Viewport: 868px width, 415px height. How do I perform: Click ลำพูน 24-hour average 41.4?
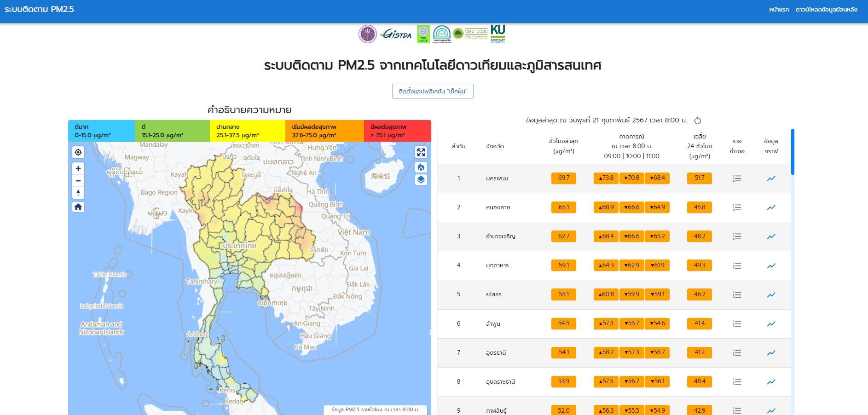[x=700, y=323]
